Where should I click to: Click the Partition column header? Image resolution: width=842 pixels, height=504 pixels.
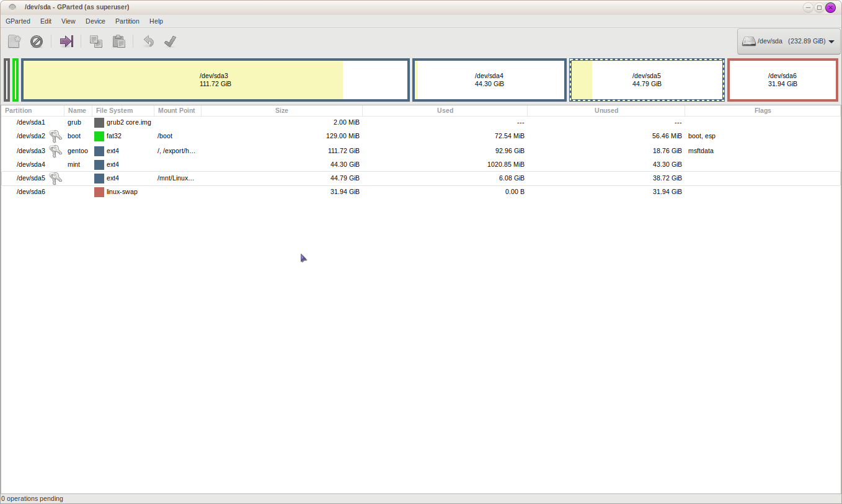click(33, 110)
